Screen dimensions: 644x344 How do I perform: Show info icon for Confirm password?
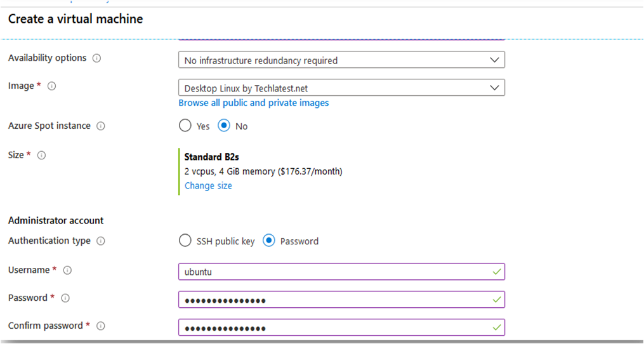click(x=101, y=326)
